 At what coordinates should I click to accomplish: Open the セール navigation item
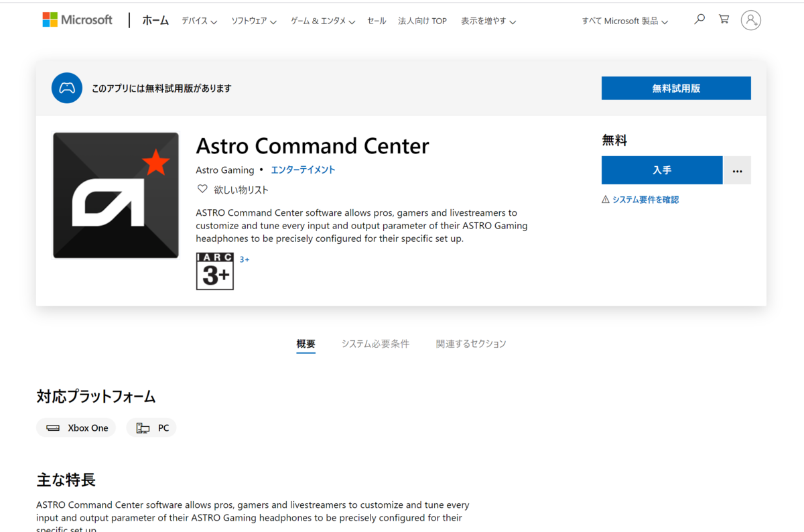[377, 21]
